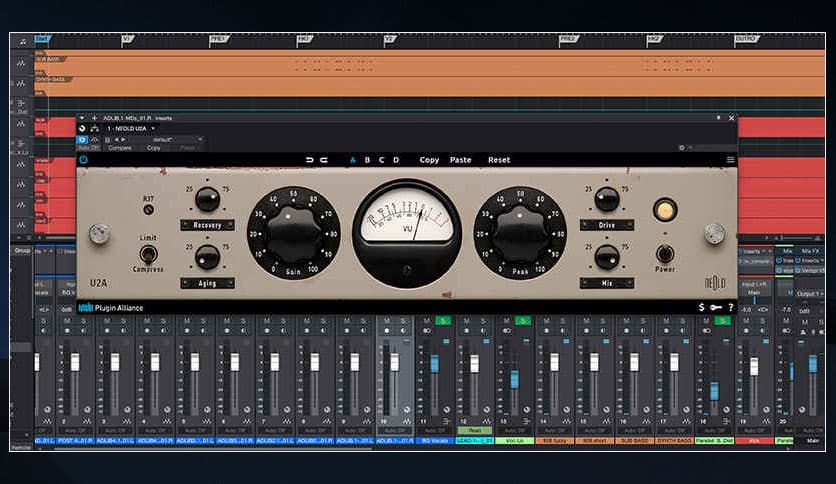
Task: Click the OUTRO marker on timeline
Action: pos(745,39)
